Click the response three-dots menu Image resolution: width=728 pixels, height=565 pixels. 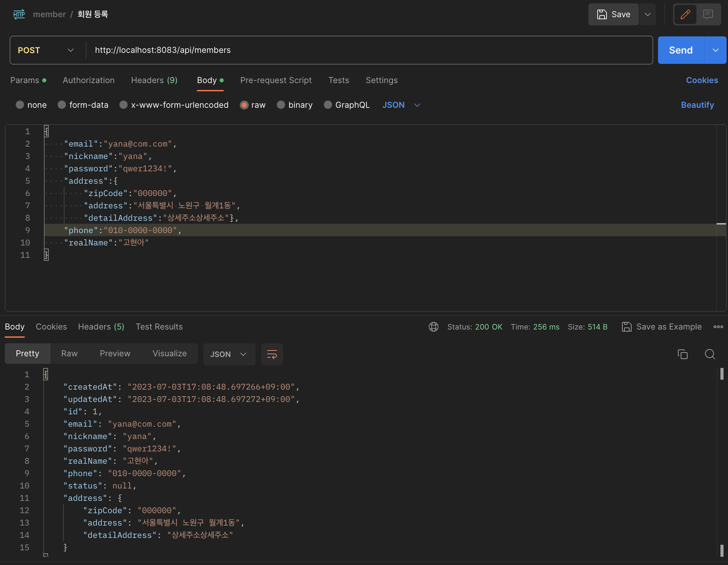(x=718, y=327)
